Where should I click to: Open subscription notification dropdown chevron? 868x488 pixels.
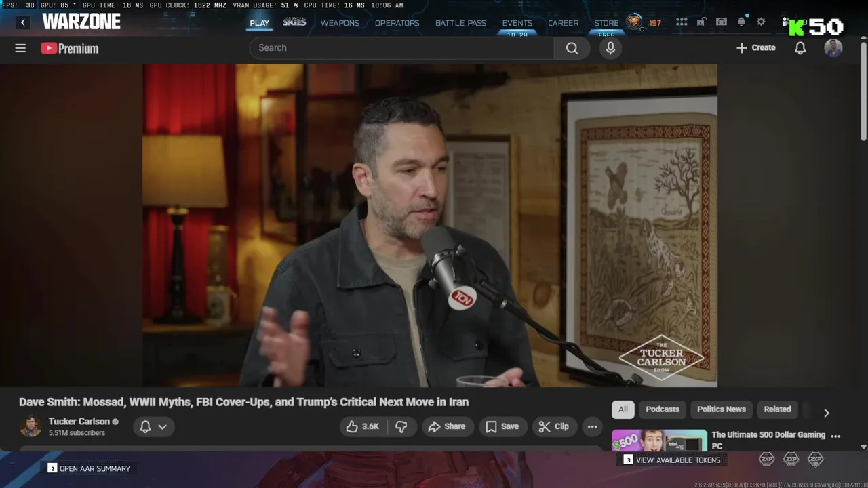pyautogui.click(x=162, y=426)
